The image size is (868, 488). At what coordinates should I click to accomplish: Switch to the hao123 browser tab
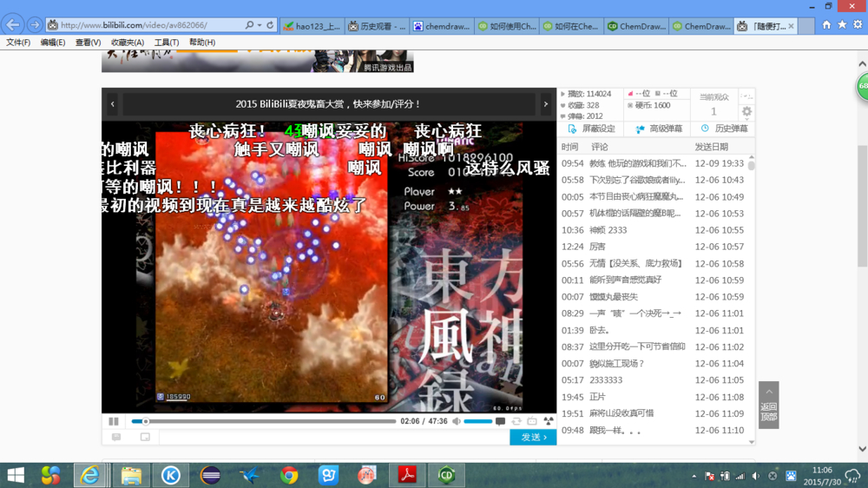coord(312,26)
